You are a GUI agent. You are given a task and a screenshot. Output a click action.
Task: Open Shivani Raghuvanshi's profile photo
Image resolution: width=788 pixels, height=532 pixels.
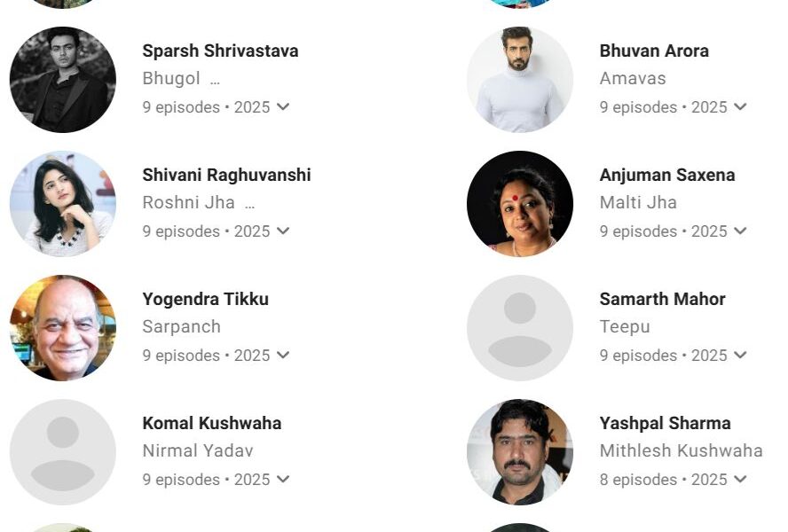pos(63,204)
